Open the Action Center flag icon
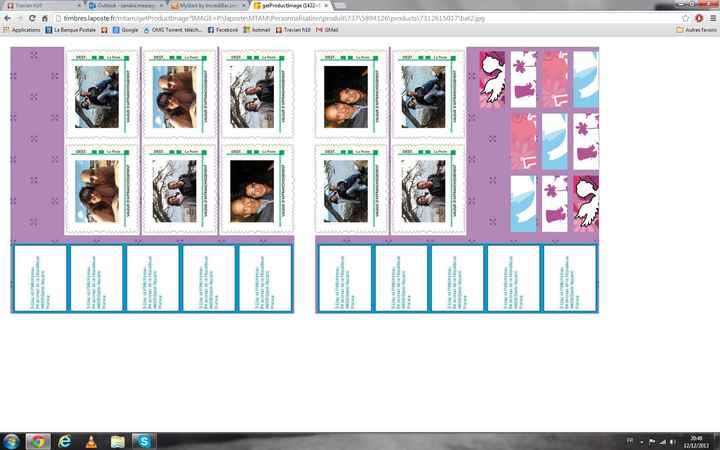Image resolution: width=720 pixels, height=450 pixels. (x=652, y=442)
